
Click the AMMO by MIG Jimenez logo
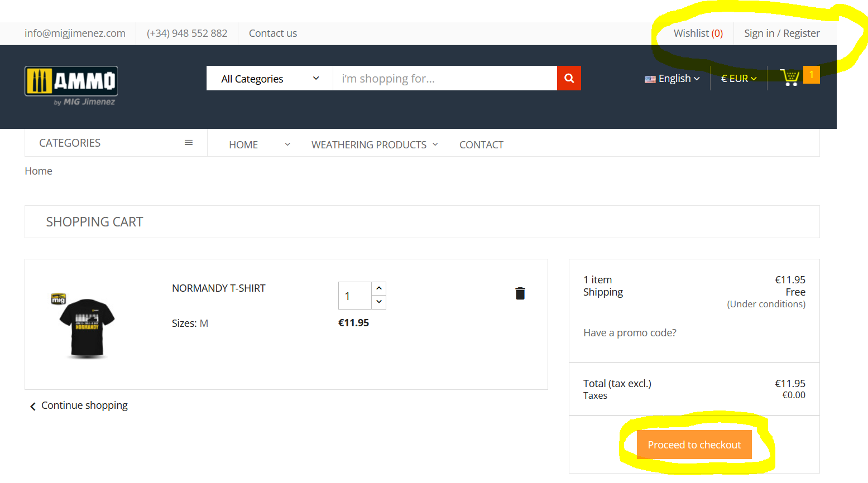click(71, 86)
